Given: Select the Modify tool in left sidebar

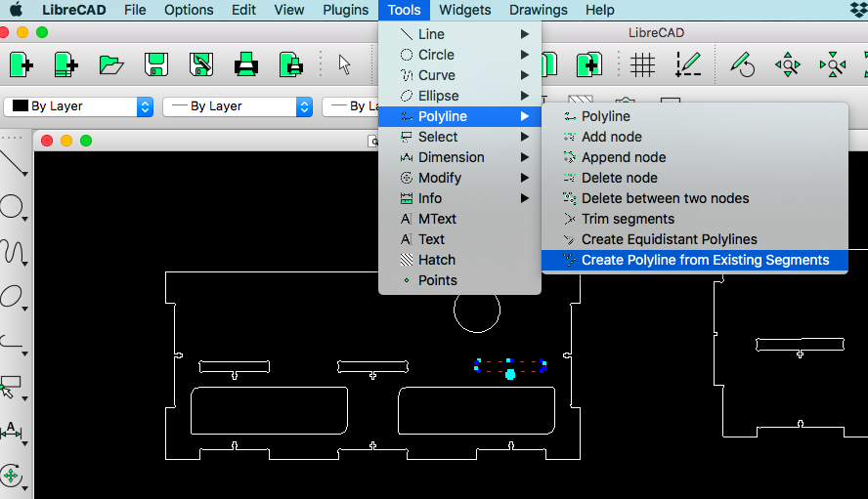Looking at the screenshot, I should pyautogui.click(x=12, y=476).
